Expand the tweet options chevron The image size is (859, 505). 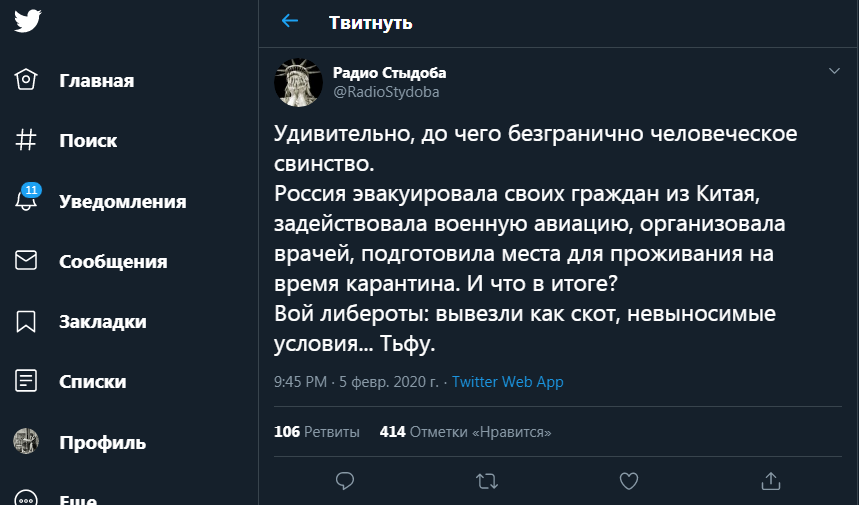click(834, 71)
